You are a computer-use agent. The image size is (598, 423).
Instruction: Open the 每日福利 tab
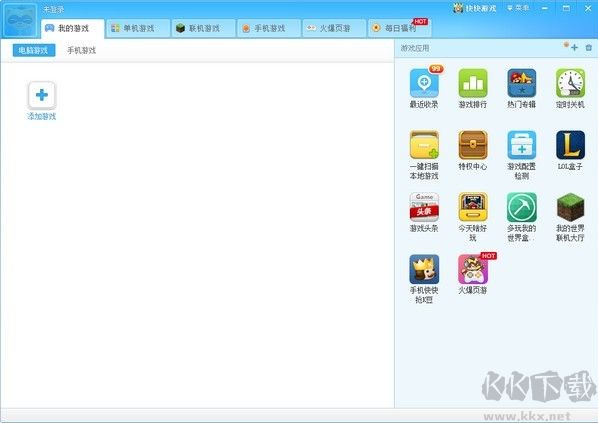[400, 28]
